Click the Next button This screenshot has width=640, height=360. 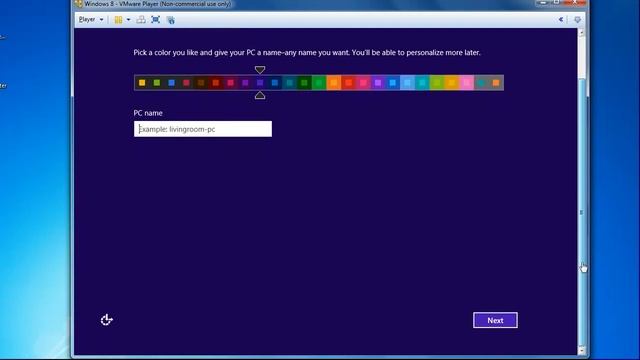click(x=495, y=320)
